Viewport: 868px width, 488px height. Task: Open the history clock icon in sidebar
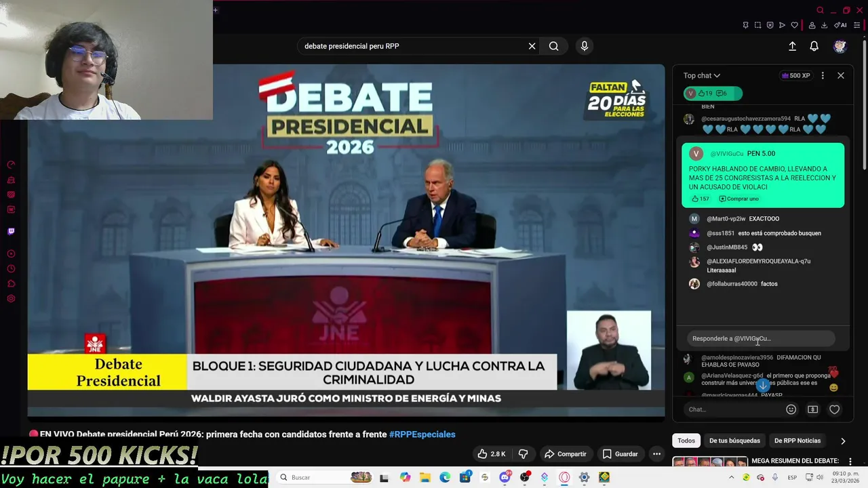point(11,269)
